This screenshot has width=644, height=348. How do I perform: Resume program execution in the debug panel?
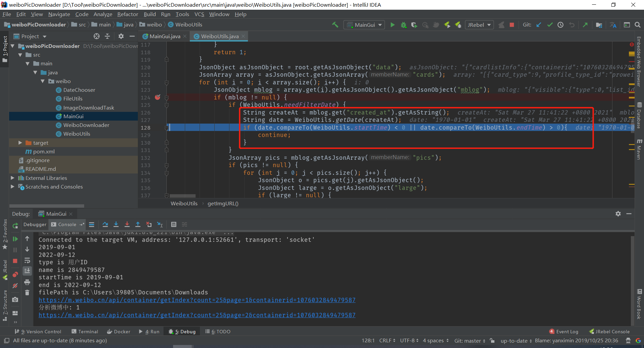(15, 239)
